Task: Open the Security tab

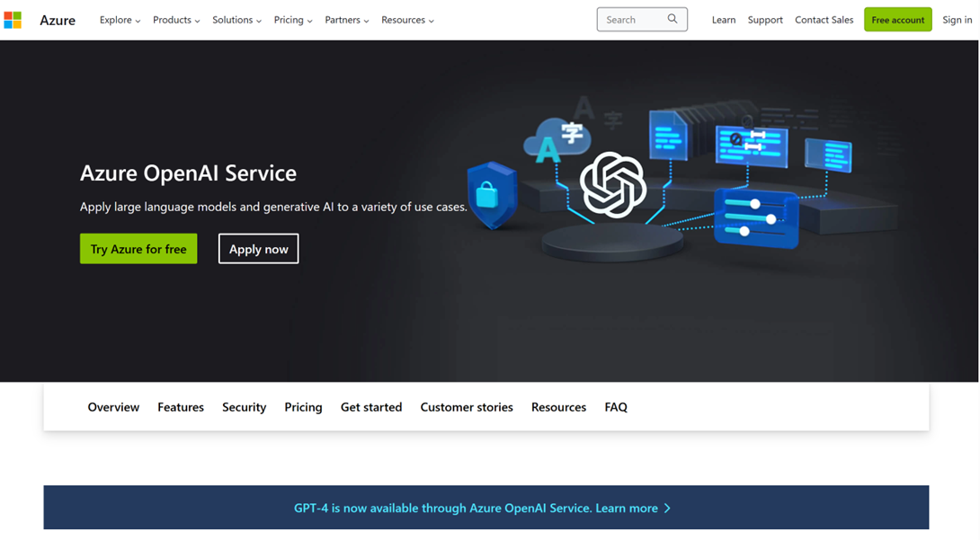Action: pos(245,407)
